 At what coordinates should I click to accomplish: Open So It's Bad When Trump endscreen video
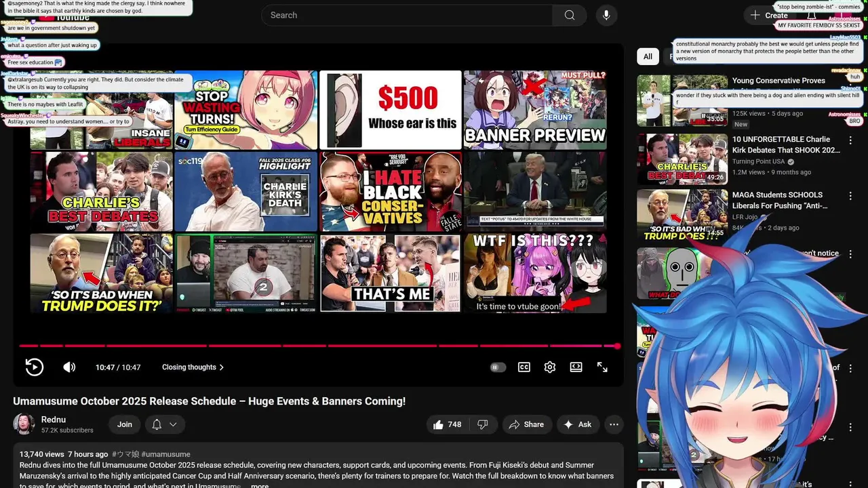(x=102, y=272)
